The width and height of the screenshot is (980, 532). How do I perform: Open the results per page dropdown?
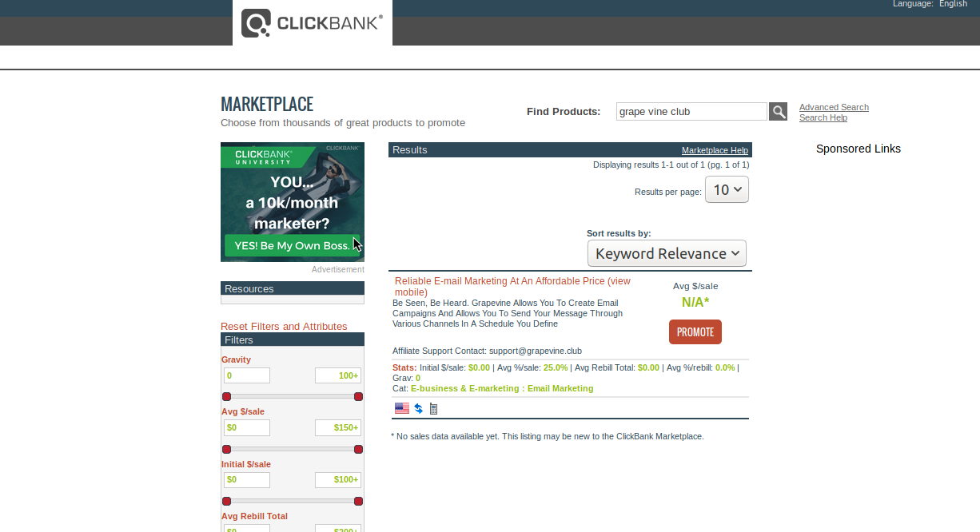point(727,189)
